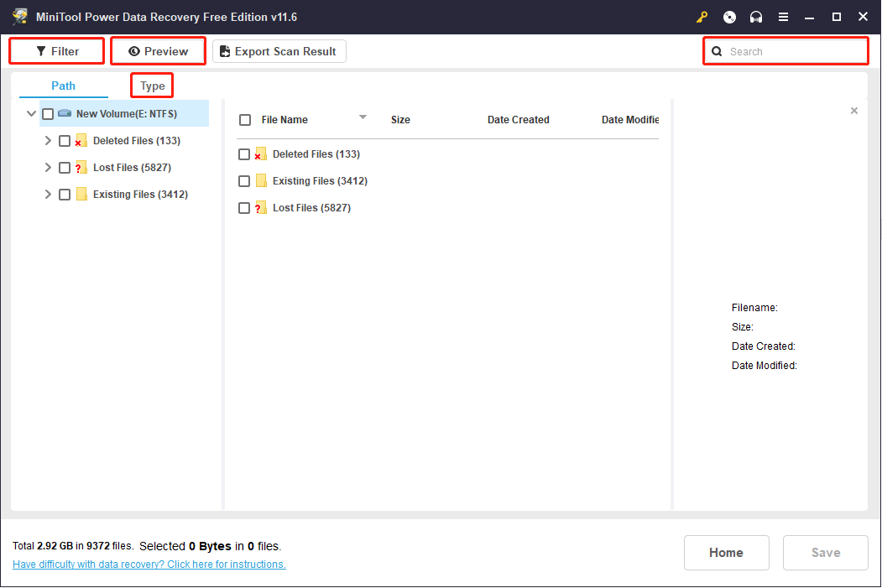
Task: Expand Existing Files (3412) tree node
Action: (x=48, y=195)
